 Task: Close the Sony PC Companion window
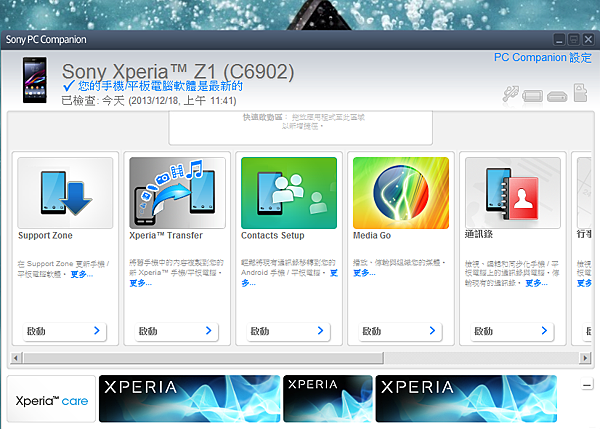point(588,39)
